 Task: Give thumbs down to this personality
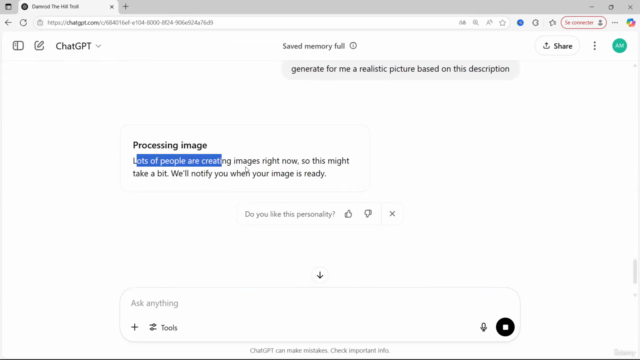pyautogui.click(x=368, y=214)
